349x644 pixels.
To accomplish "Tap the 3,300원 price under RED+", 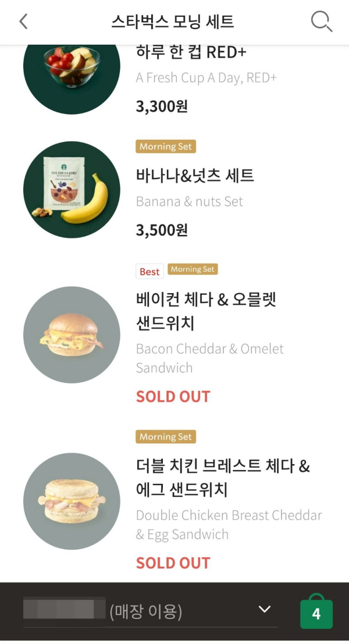I will point(161,106).
